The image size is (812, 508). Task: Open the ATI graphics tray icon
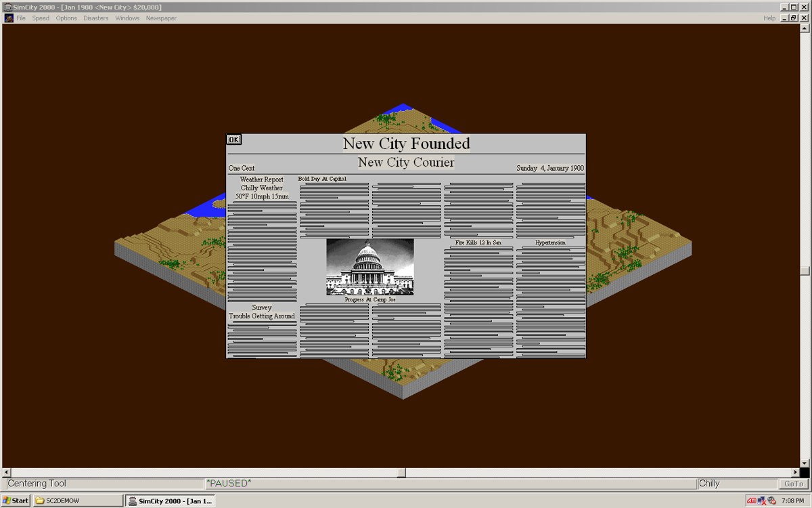tap(751, 501)
